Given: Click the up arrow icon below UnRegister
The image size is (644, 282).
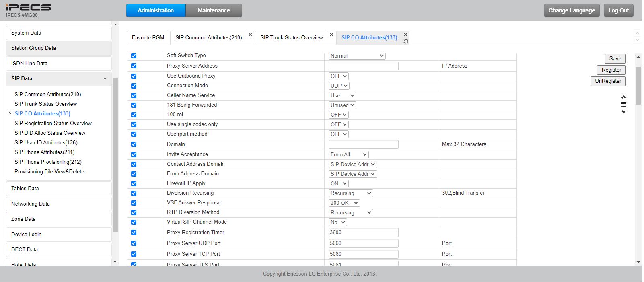Looking at the screenshot, I should 623,97.
